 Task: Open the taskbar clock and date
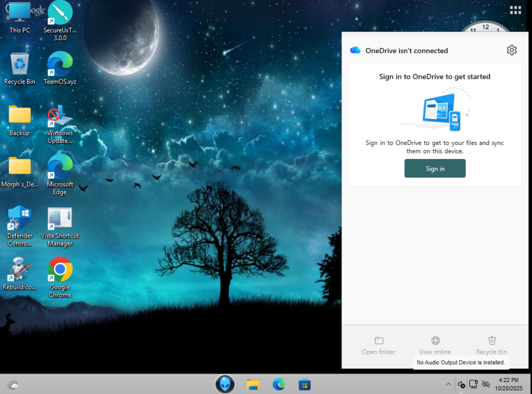[x=508, y=384]
